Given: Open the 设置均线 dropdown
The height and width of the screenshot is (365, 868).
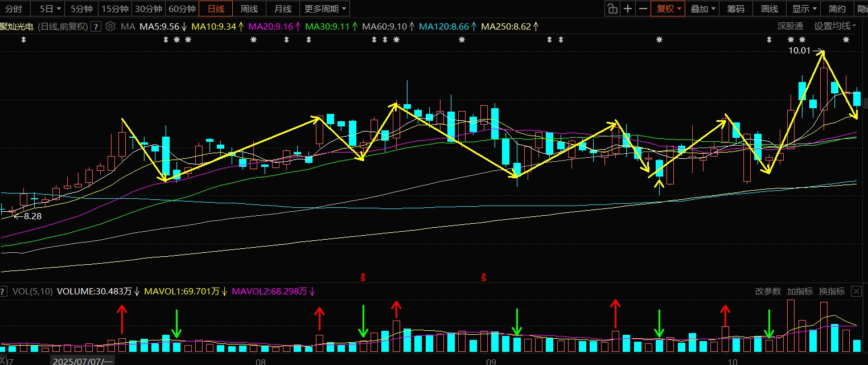Looking at the screenshot, I should (x=836, y=26).
